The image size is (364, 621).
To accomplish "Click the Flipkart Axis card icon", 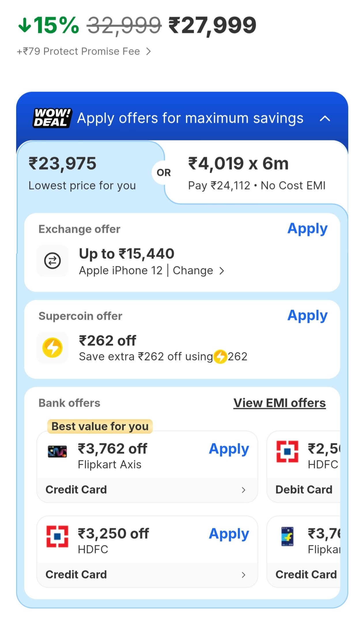I will 57,452.
